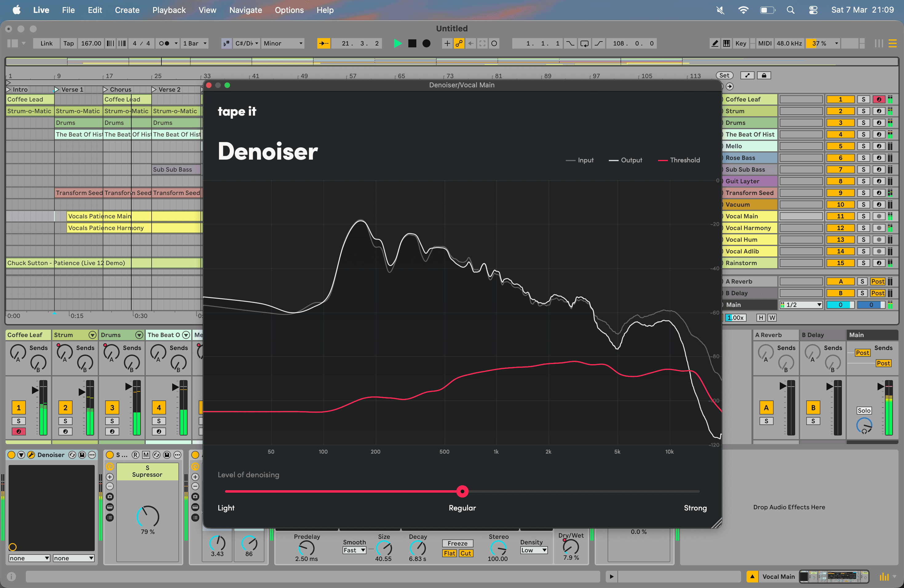
Task: Open the 1 Bar quantization dropdown
Action: 194,43
